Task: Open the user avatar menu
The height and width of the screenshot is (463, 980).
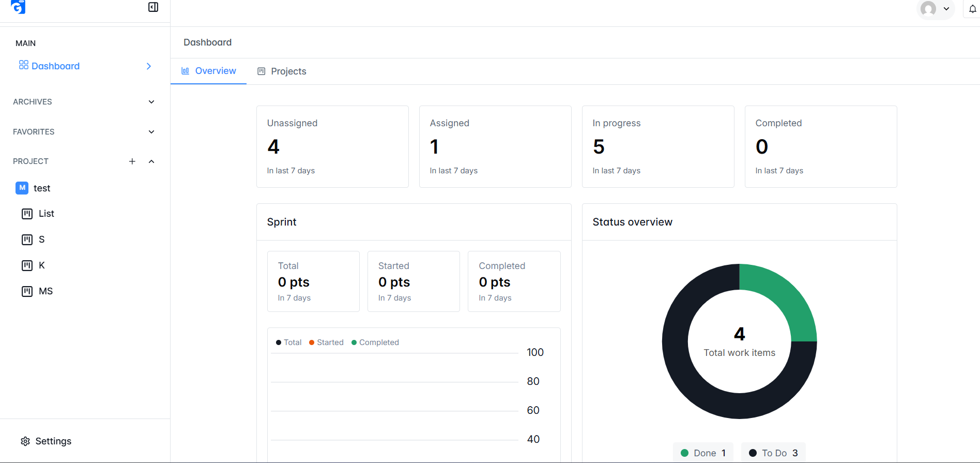Action: point(928,9)
